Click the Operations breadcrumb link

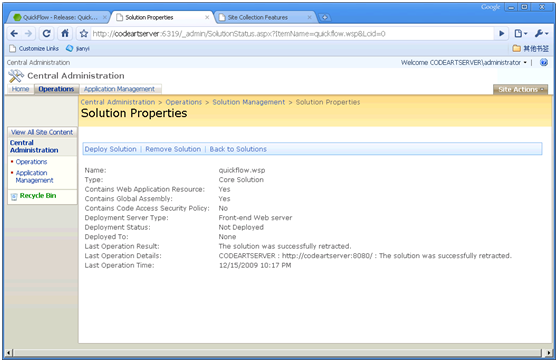point(184,102)
